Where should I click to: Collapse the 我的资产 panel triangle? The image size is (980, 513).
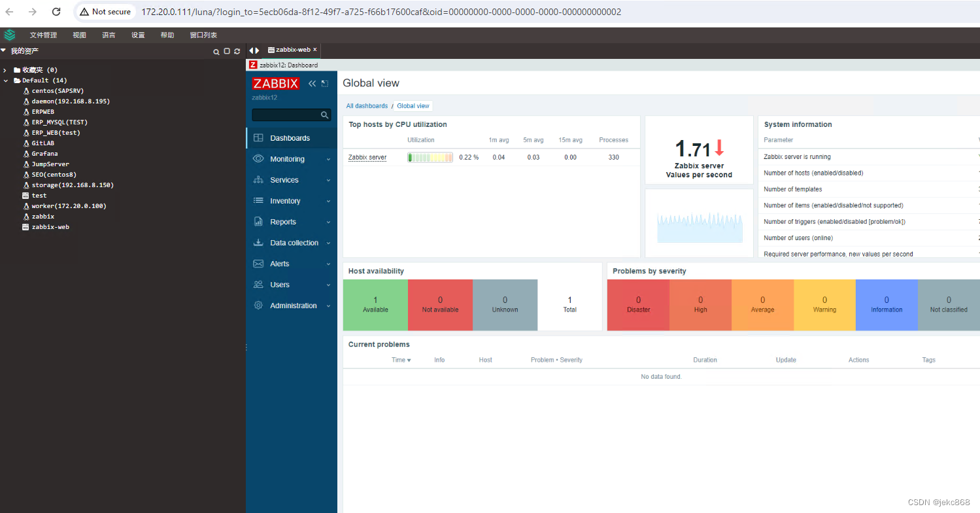3,50
